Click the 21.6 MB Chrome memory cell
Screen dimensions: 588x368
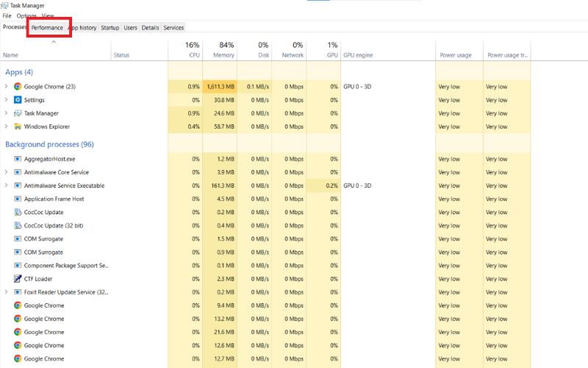[x=220, y=332]
